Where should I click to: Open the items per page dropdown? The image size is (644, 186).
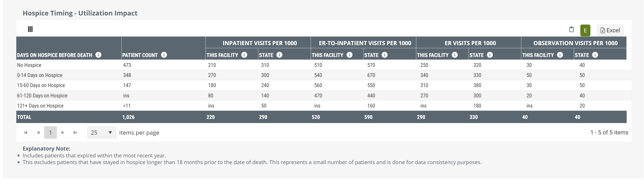click(101, 133)
